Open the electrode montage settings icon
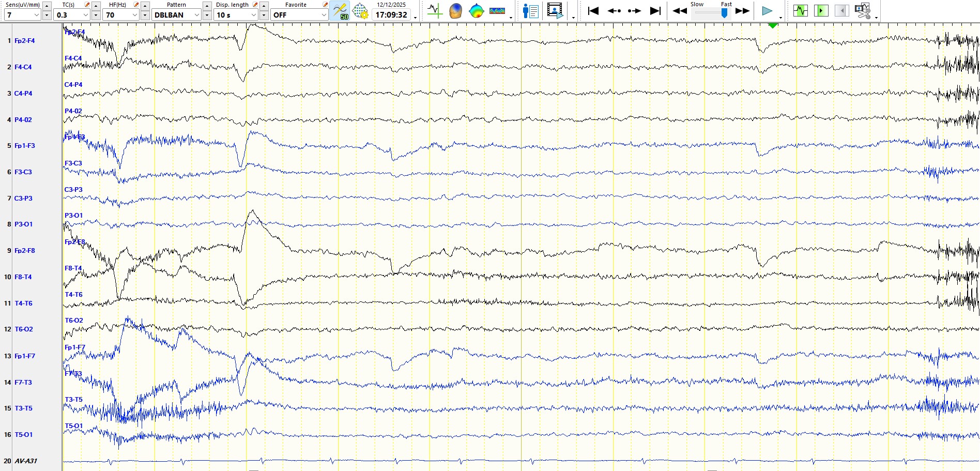 (360, 11)
